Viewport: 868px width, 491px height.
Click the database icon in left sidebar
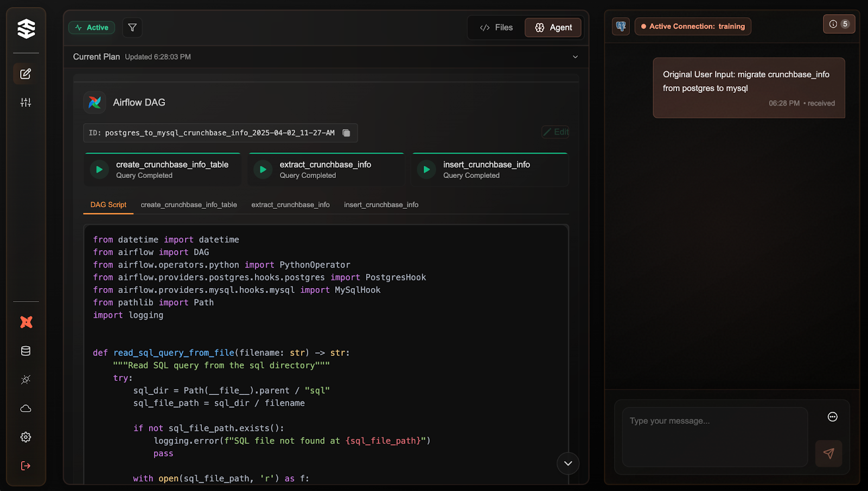(x=25, y=351)
